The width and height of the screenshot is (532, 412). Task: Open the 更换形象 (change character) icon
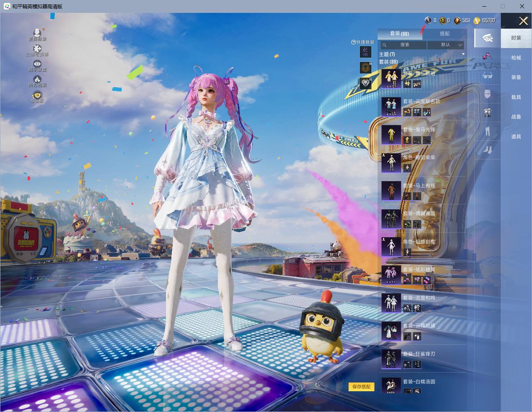pos(37,33)
